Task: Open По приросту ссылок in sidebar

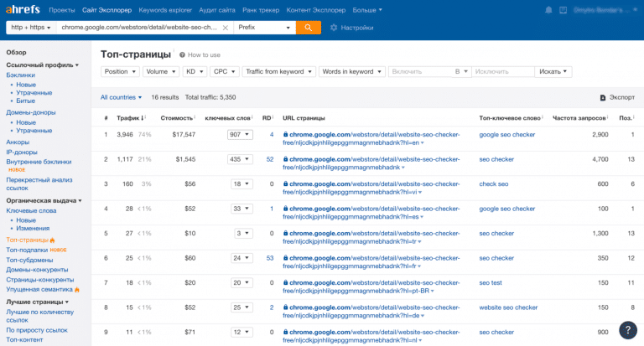Action: coord(37,330)
